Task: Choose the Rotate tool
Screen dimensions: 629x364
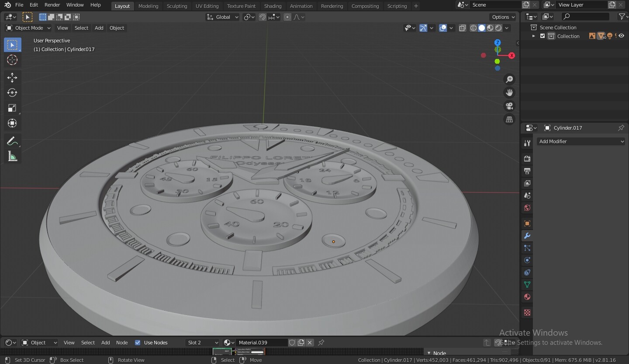Action: pos(12,93)
